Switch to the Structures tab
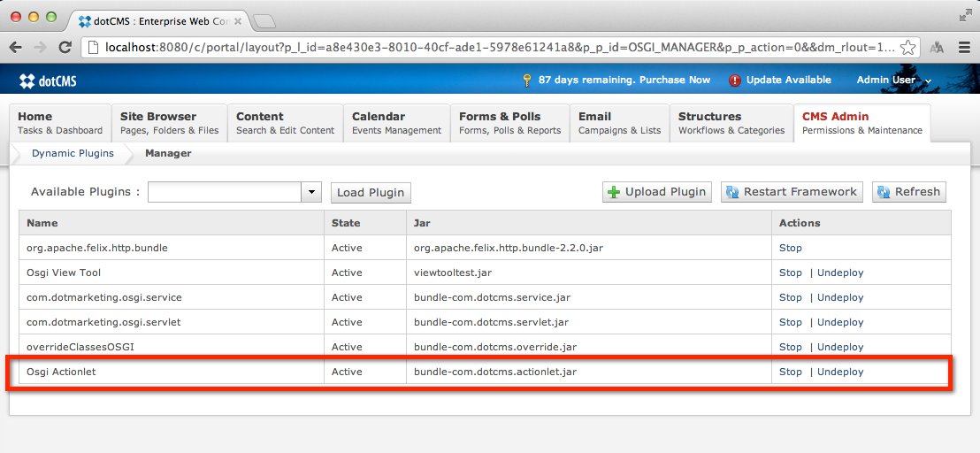980x453 pixels. pyautogui.click(x=731, y=123)
